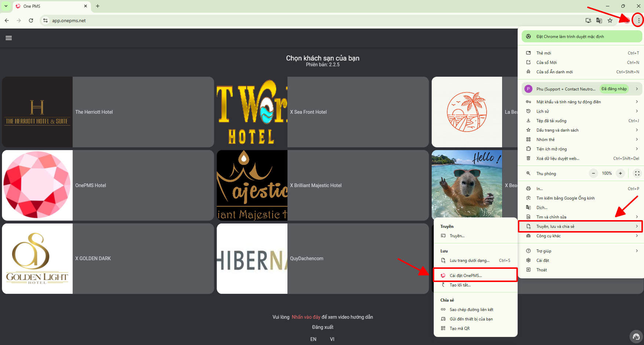Expand Tiện ích mở rộng submenu
Image resolution: width=644 pixels, height=345 pixels.
(x=582, y=149)
